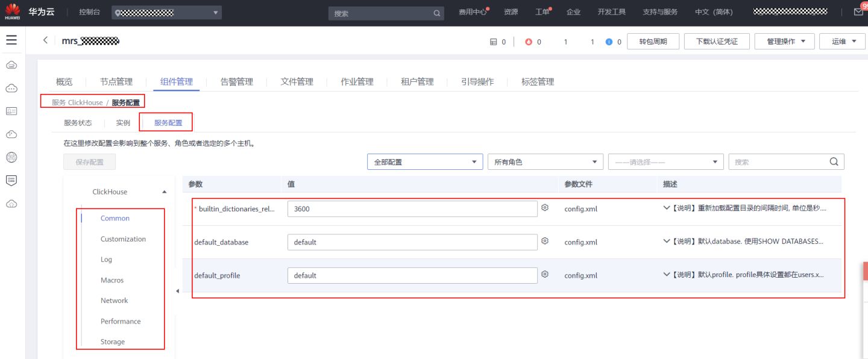868x359 pixels.
Task: Switch to the 引导操作 tab
Action: [477, 81]
